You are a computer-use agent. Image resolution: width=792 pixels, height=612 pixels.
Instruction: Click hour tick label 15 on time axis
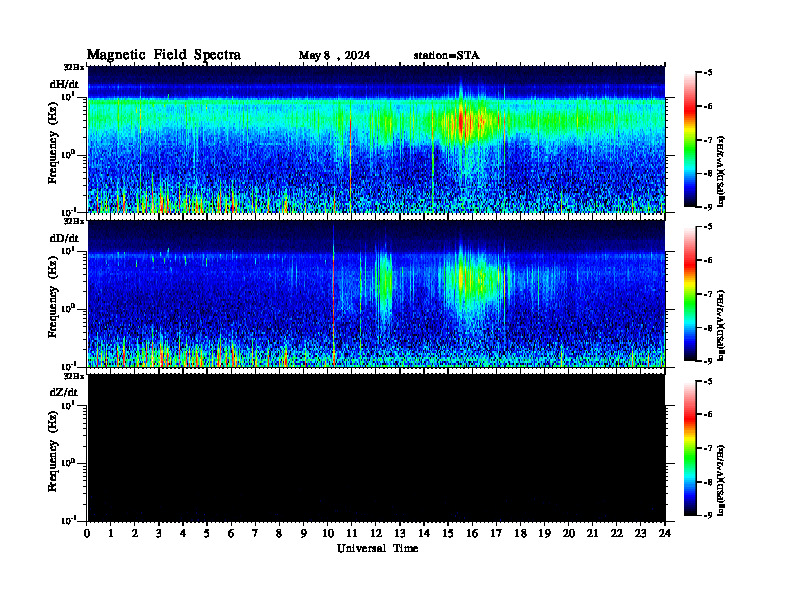pos(448,534)
